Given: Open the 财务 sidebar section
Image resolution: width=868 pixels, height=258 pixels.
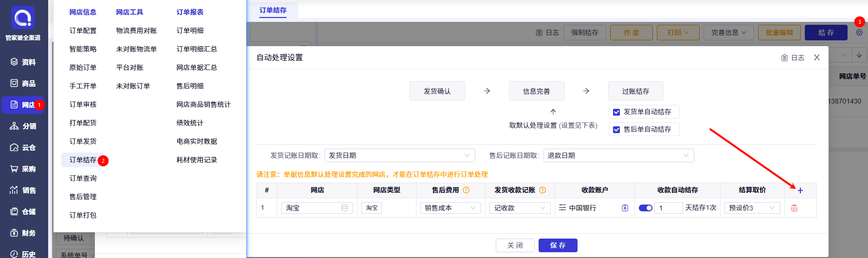Looking at the screenshot, I should (x=23, y=233).
